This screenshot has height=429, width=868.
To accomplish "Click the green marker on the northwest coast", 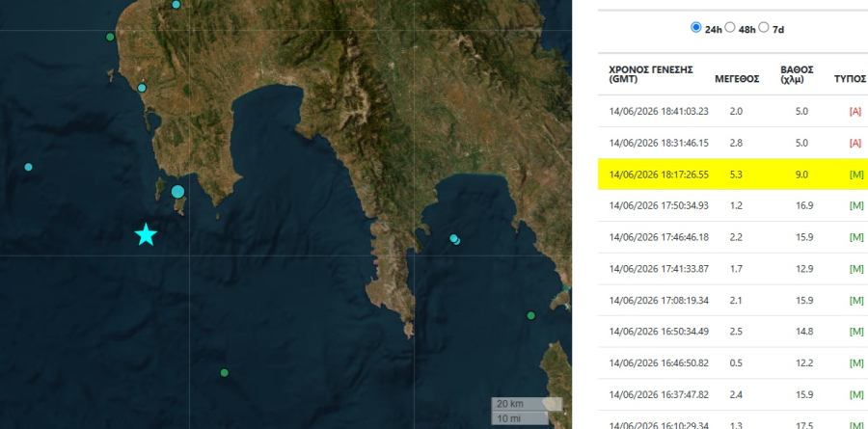I will [x=110, y=37].
